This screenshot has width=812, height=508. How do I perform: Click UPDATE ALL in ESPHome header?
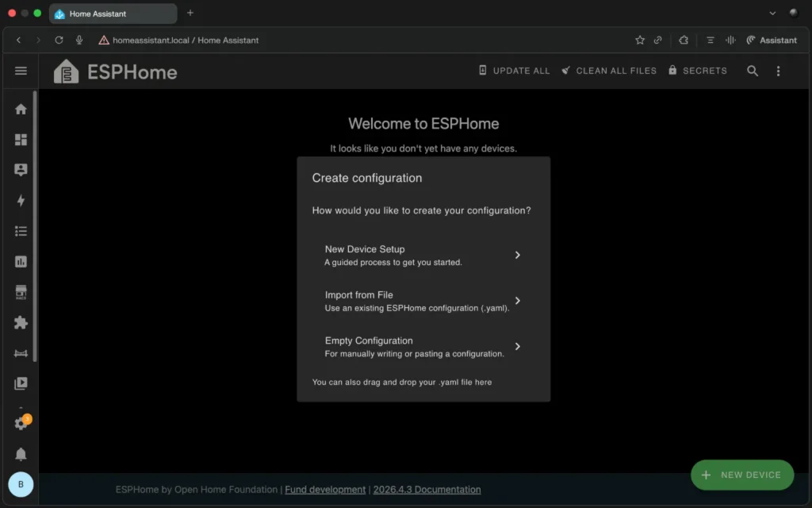point(514,71)
